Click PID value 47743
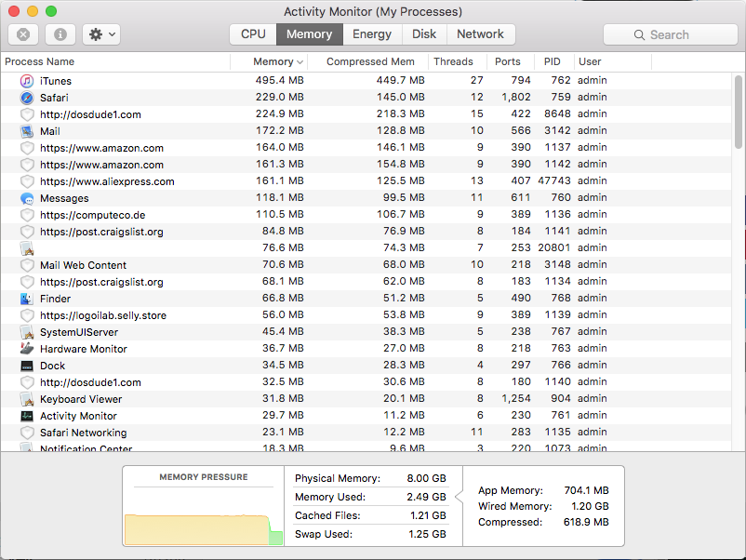The height and width of the screenshot is (560, 746). [554, 180]
